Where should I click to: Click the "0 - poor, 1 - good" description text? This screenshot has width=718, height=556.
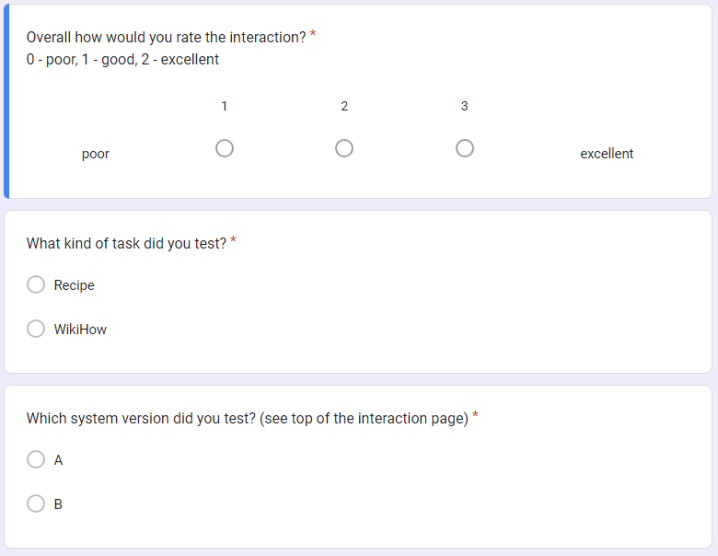click(x=122, y=59)
